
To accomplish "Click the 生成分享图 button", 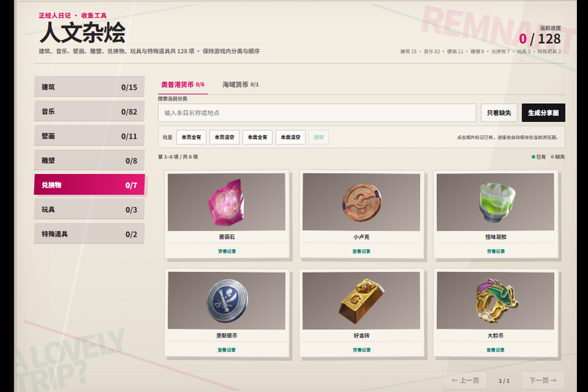I will click(x=544, y=113).
